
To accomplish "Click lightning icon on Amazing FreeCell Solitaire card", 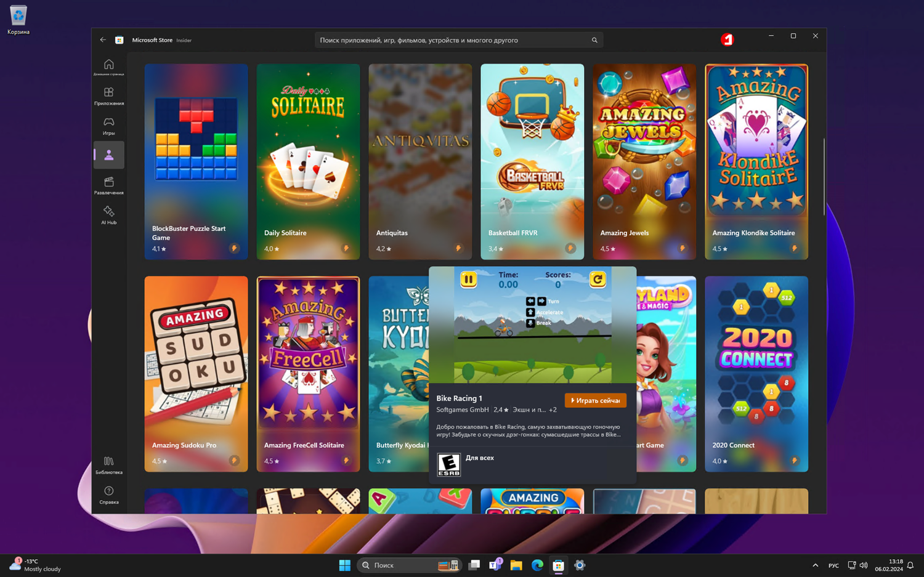I will pyautogui.click(x=346, y=461).
